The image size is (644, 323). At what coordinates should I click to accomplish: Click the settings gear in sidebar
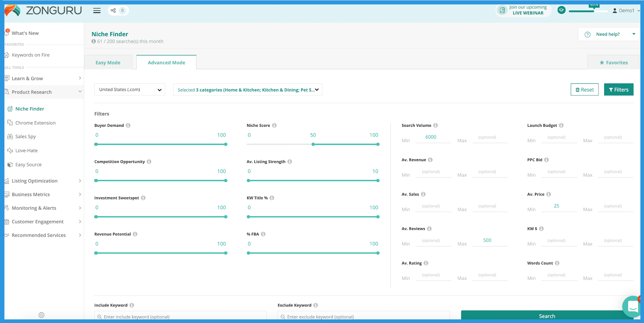coord(41,315)
